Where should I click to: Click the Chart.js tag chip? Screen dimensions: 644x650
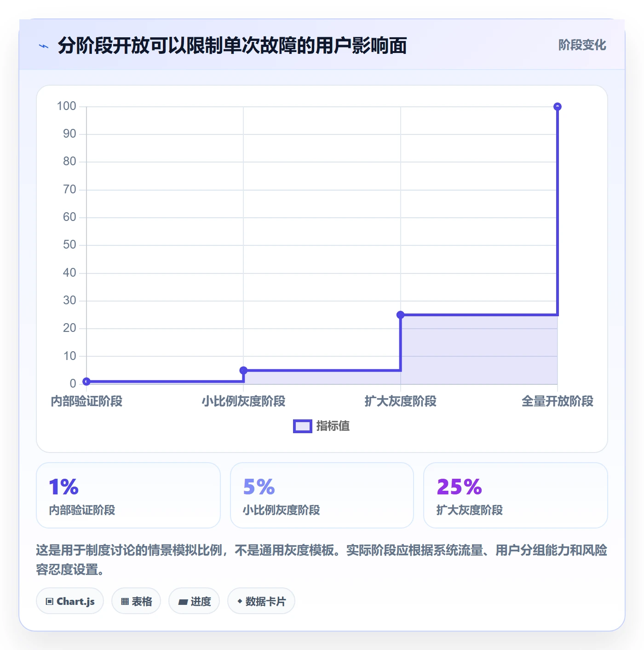click(70, 601)
